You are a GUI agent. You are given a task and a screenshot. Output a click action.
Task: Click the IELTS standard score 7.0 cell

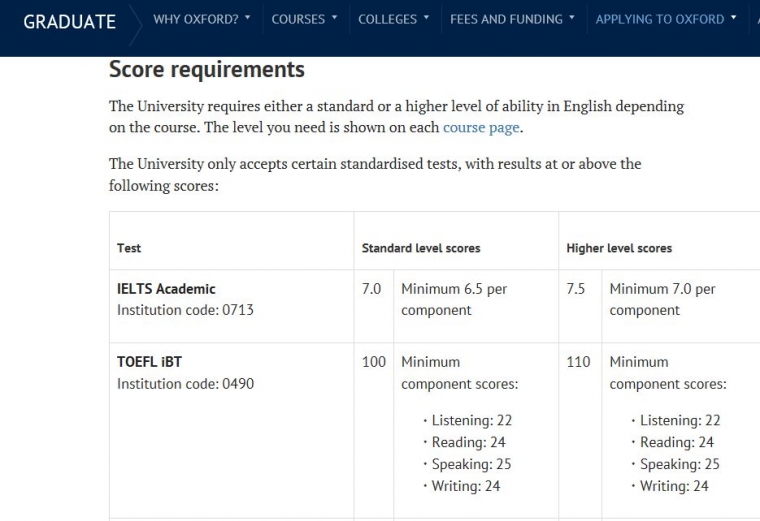pos(371,289)
